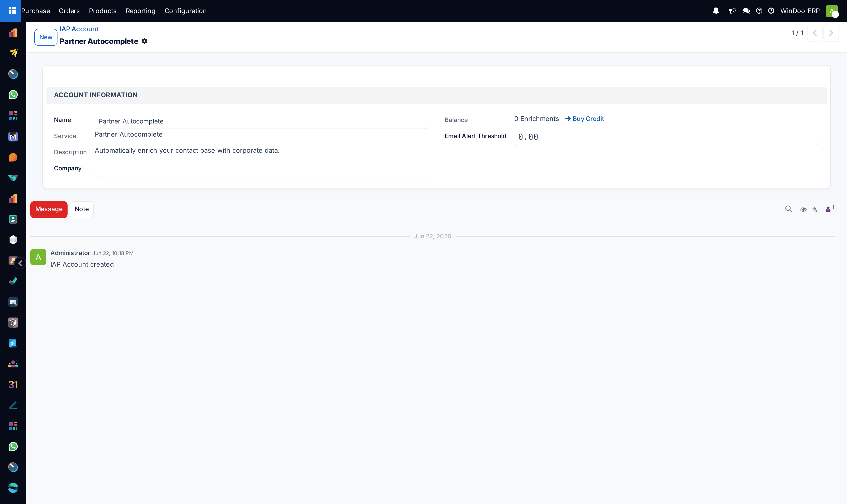Open the Products menu

click(x=103, y=11)
